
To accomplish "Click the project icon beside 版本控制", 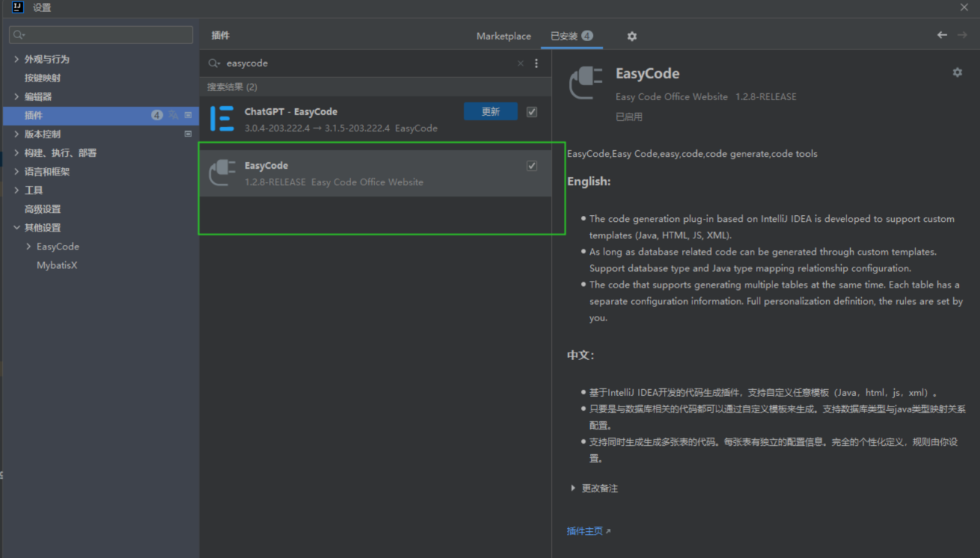I will click(x=188, y=134).
